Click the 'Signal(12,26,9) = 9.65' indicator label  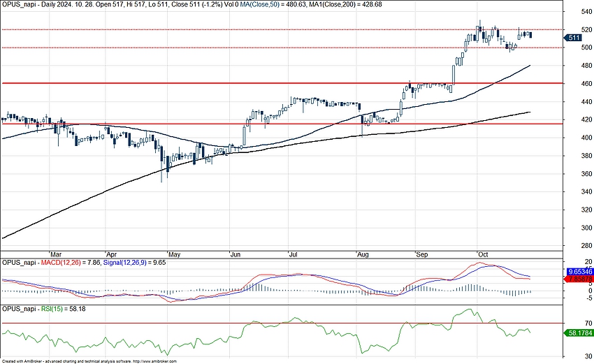tap(134, 263)
